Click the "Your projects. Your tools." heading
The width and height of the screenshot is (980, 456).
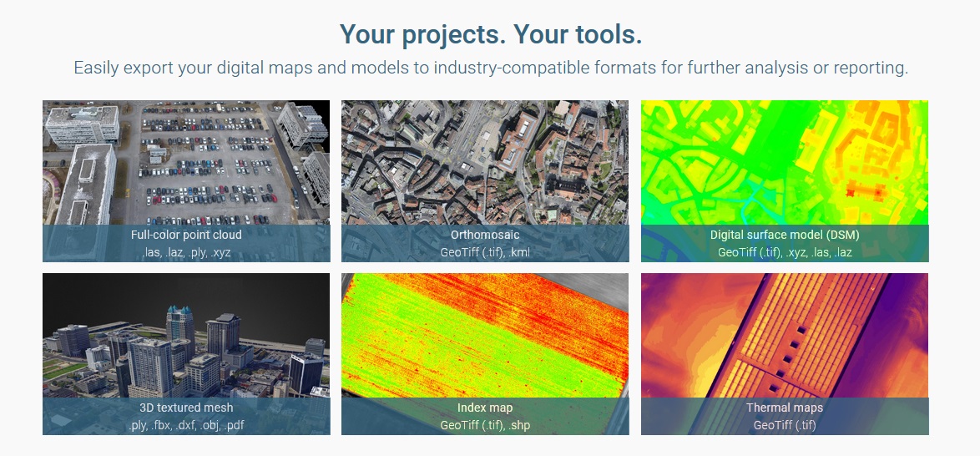pos(491,35)
